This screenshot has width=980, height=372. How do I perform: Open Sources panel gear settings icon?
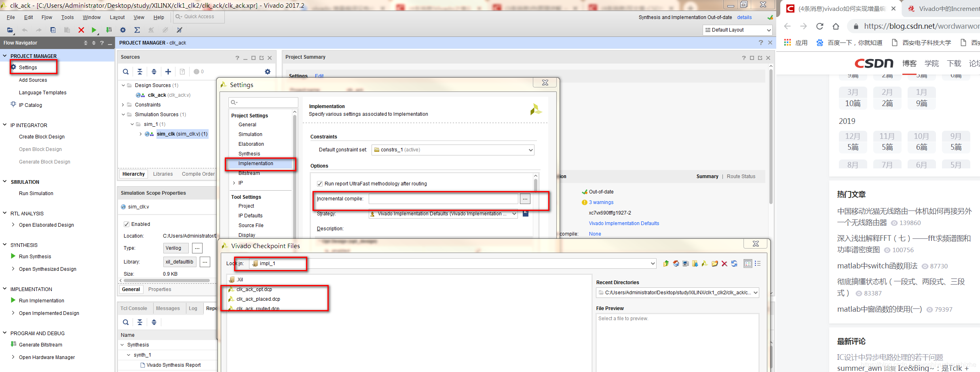pyautogui.click(x=268, y=72)
